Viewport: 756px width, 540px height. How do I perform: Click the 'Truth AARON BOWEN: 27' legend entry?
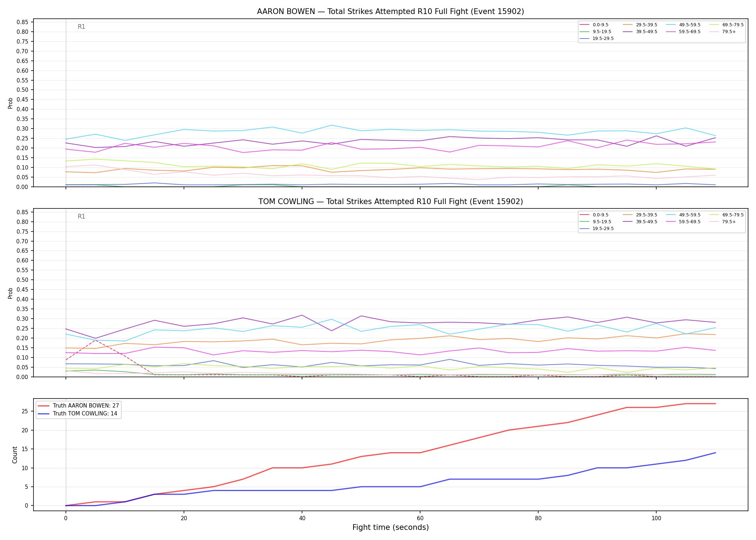coord(78,406)
